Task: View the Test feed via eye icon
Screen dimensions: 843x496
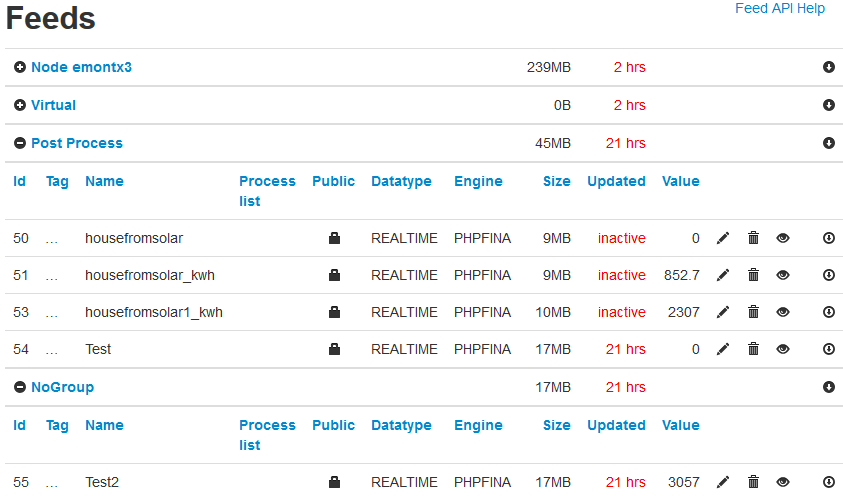Action: [783, 349]
